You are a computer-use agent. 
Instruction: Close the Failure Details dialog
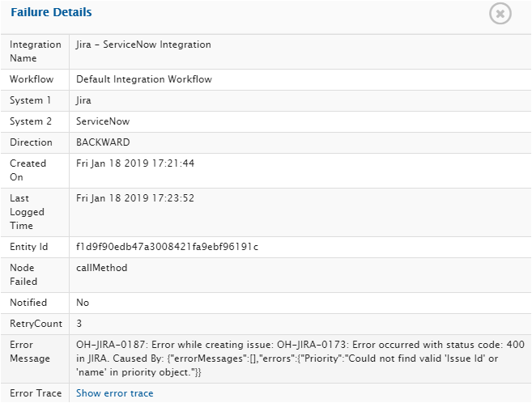coord(500,14)
